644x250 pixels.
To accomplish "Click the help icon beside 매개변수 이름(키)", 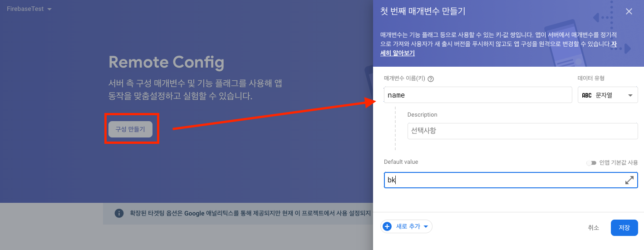I will (431, 78).
